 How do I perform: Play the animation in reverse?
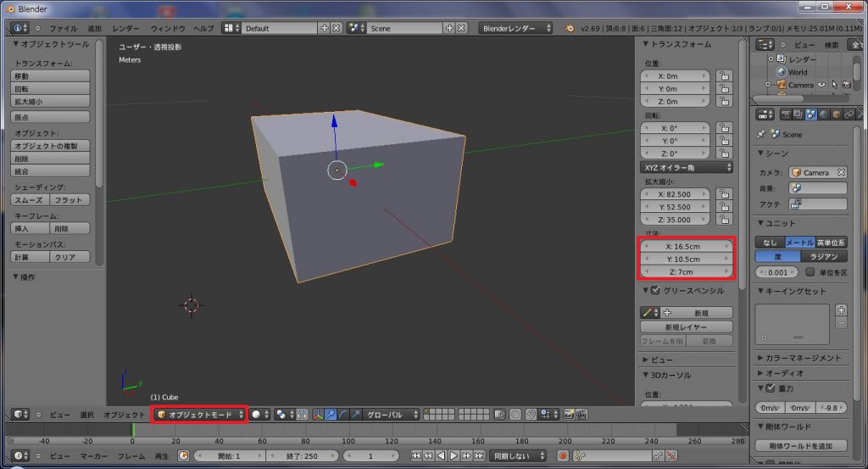coord(441,455)
